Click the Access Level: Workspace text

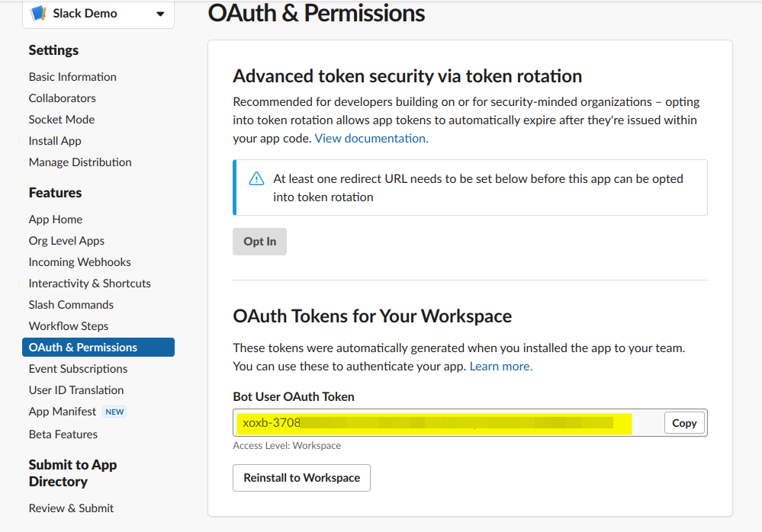(x=287, y=446)
